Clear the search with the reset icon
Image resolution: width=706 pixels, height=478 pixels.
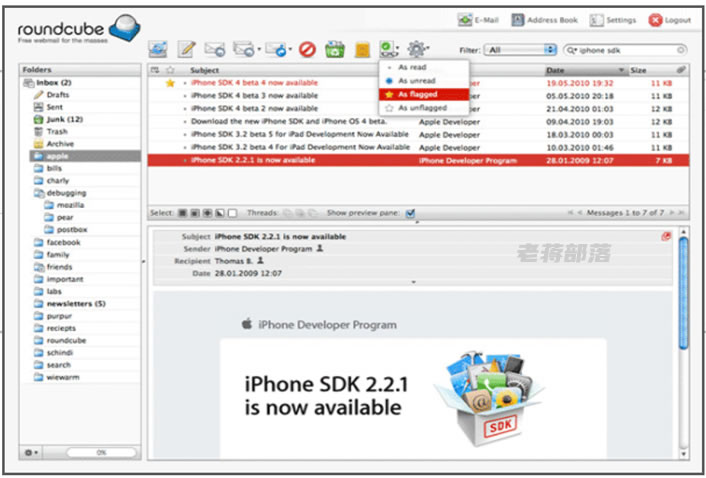(681, 50)
